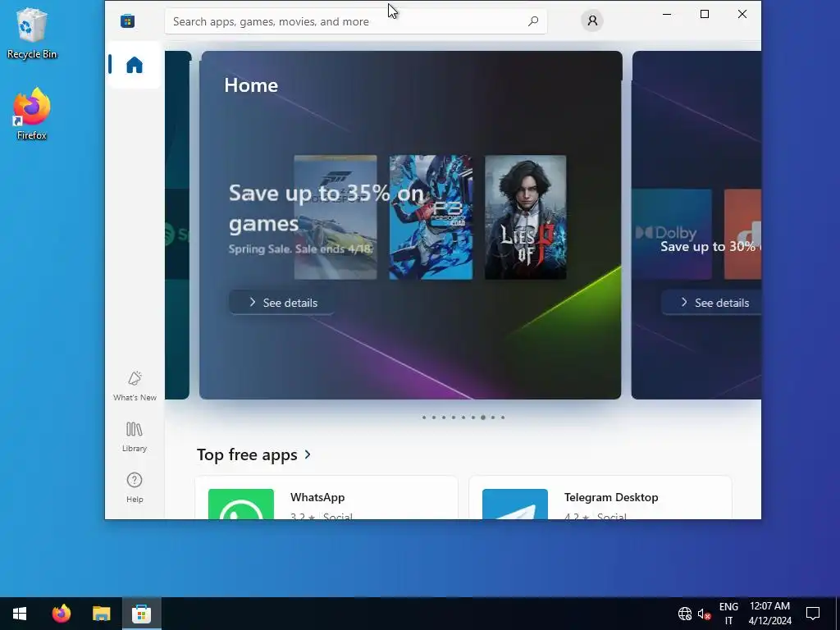The width and height of the screenshot is (840, 630).
Task: Select the Firefox desktop shortcut
Action: [x=32, y=114]
